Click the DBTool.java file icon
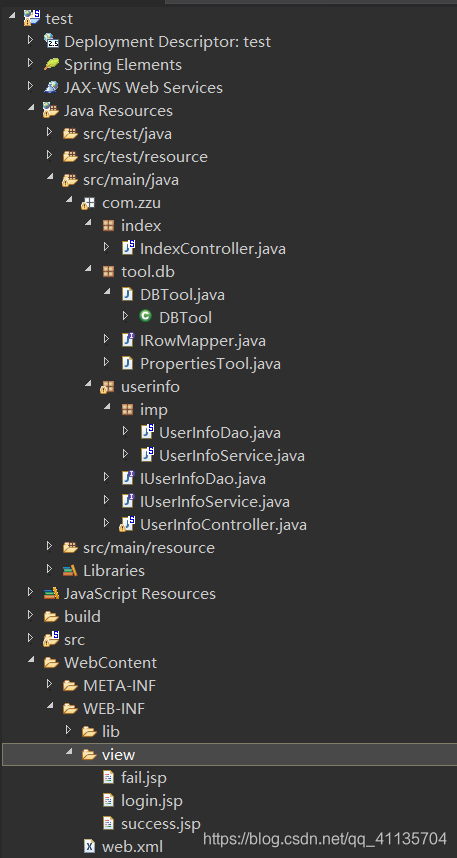The width and height of the screenshot is (457, 858). click(x=127, y=294)
